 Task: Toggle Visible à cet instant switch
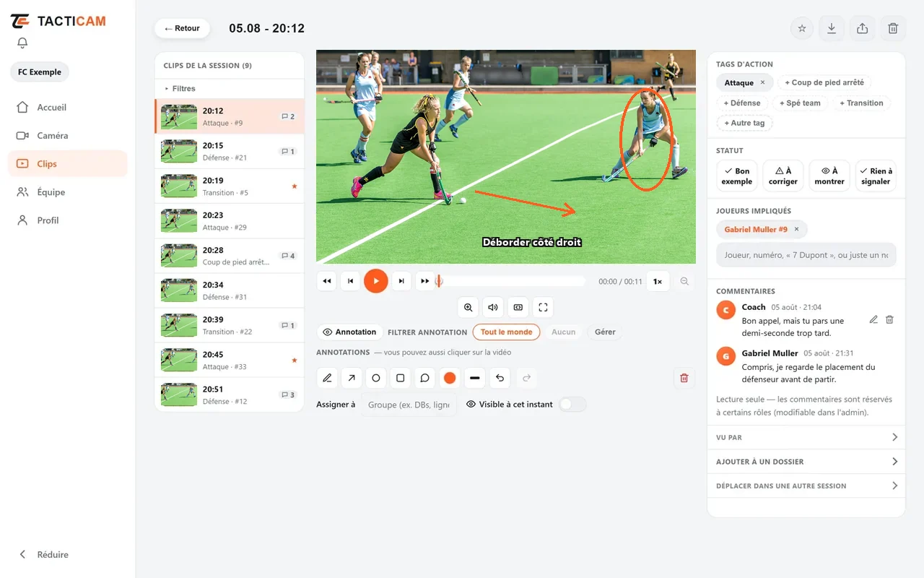[572, 405]
